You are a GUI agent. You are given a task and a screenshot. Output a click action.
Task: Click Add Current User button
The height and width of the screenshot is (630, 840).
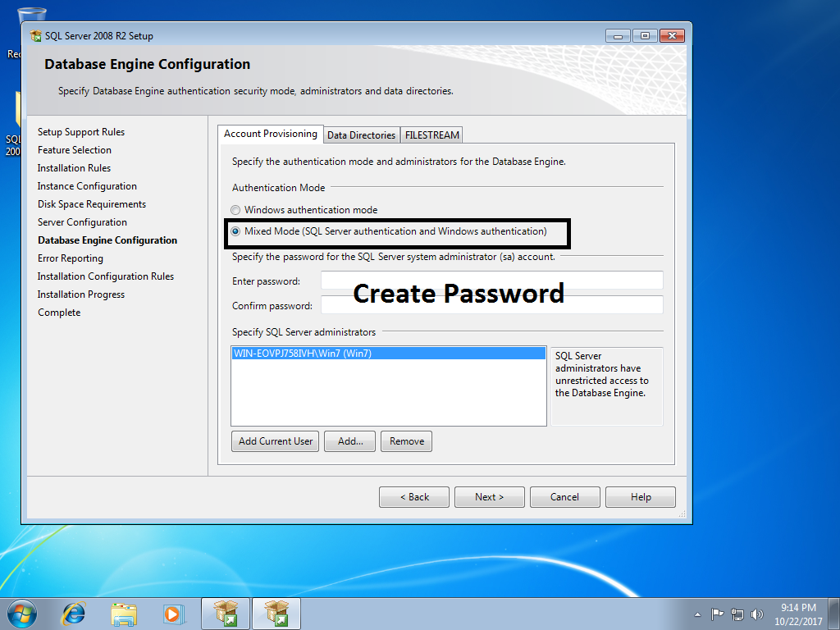coord(276,441)
